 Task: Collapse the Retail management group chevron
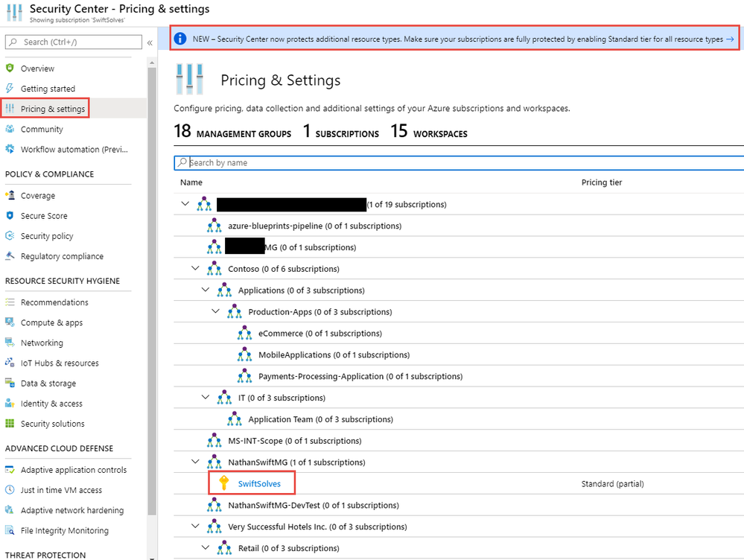click(x=206, y=547)
